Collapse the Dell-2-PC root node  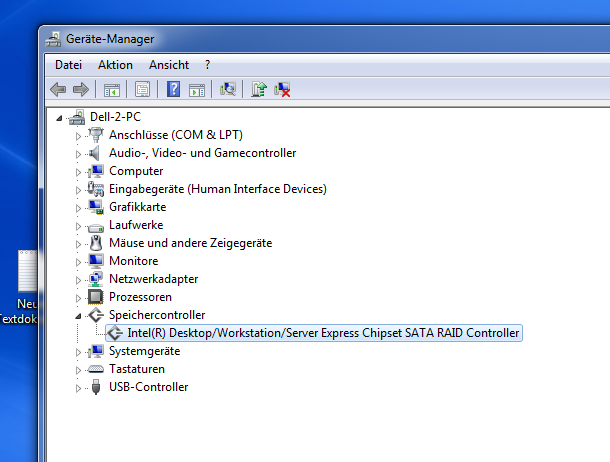point(59,118)
